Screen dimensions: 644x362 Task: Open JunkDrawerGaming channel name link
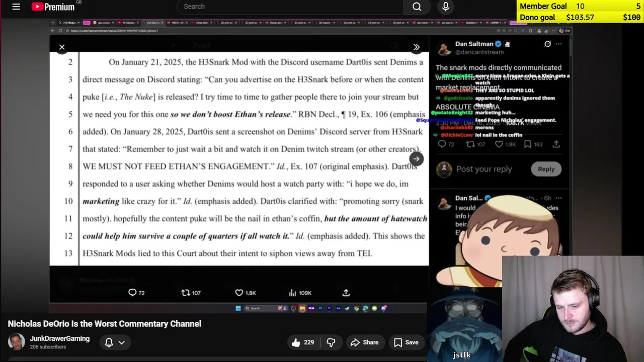(x=59, y=338)
